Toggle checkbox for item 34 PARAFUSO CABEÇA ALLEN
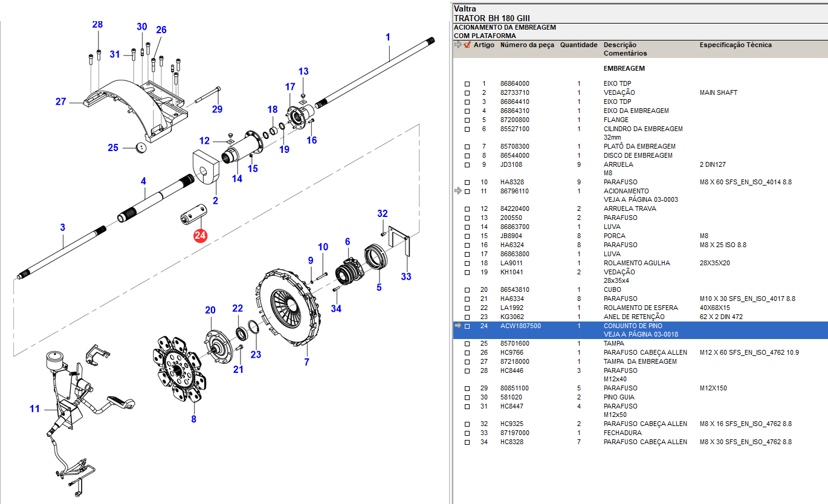 [x=467, y=442]
